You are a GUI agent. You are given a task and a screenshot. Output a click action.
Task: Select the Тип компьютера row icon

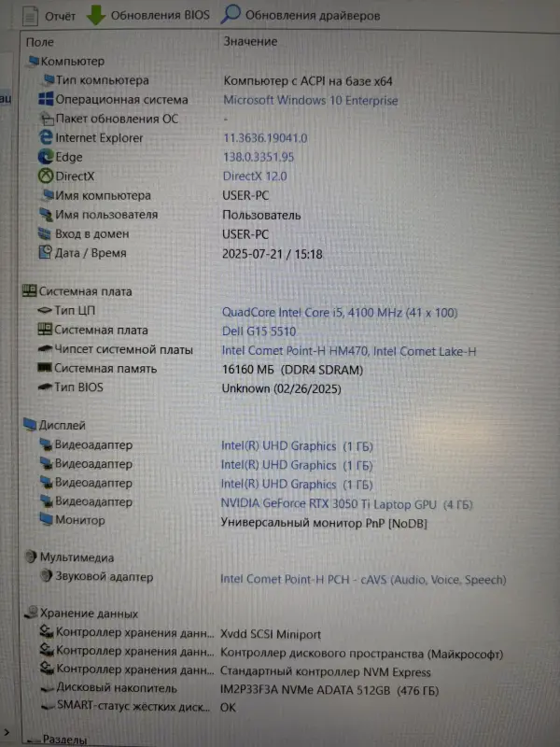(x=49, y=79)
